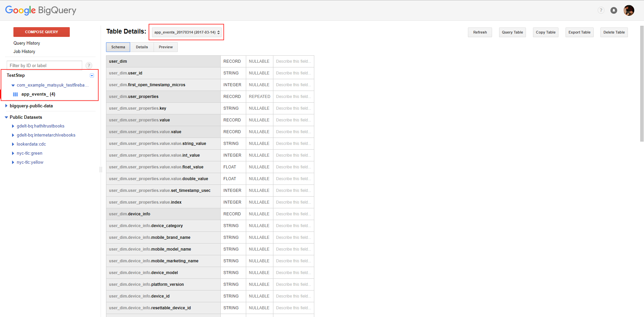Edit description for set_timestamp_usec field
Image resolution: width=644 pixels, height=317 pixels.
click(x=293, y=191)
